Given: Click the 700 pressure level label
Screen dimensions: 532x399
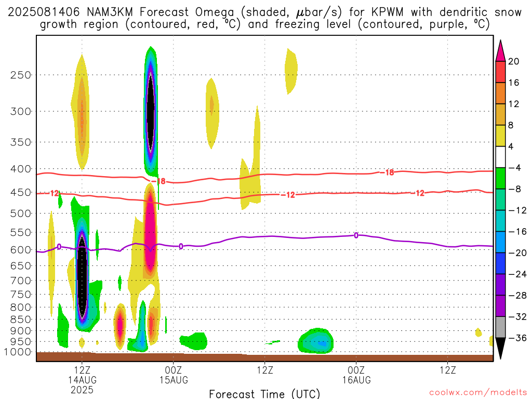Looking at the screenshot, I should click(21, 281).
